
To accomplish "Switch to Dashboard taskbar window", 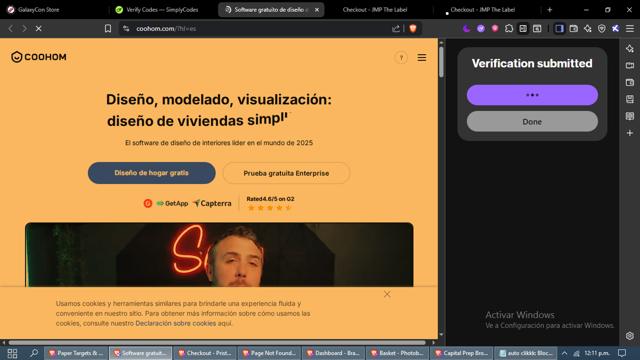I will (334, 353).
